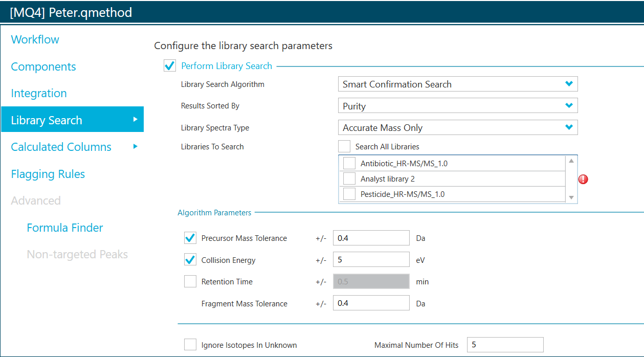Open the Integration section
The image size is (644, 357).
tap(39, 93)
